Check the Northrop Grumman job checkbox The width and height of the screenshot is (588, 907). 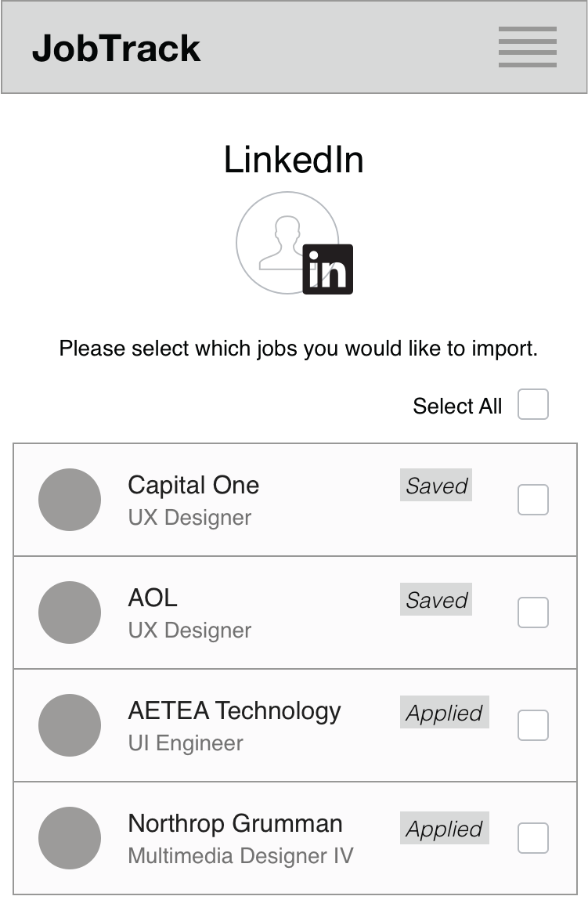532,838
